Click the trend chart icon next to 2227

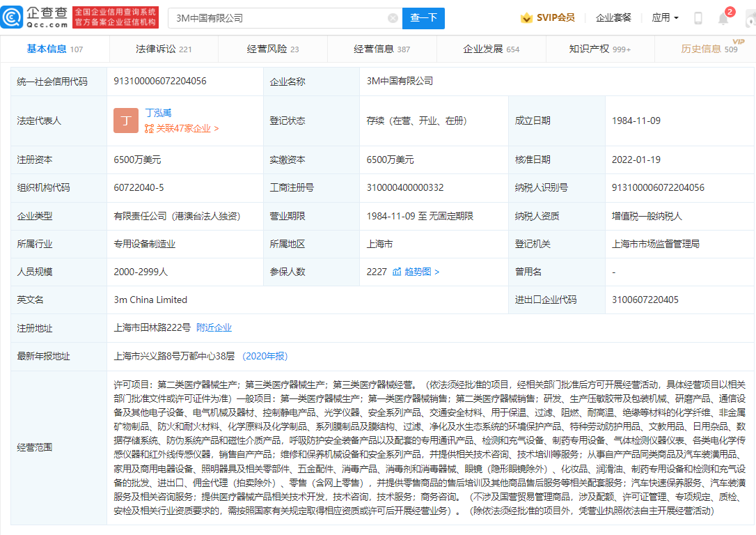pos(397,272)
